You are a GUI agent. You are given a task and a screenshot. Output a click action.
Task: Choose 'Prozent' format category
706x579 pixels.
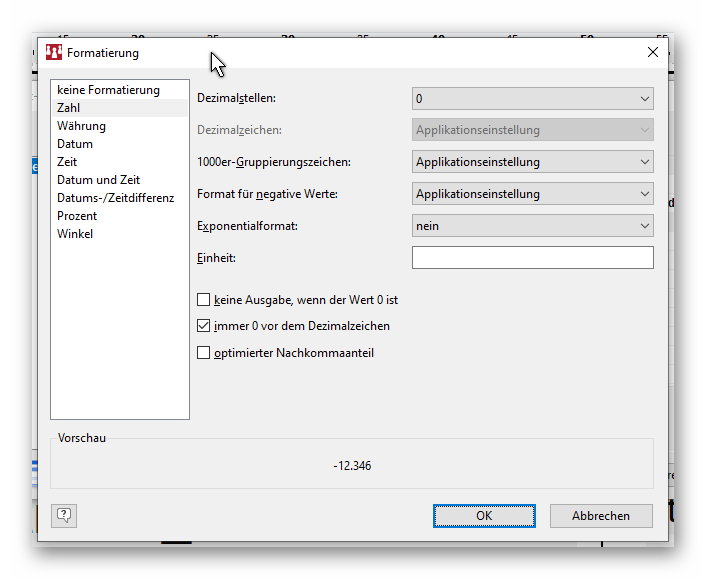click(77, 216)
